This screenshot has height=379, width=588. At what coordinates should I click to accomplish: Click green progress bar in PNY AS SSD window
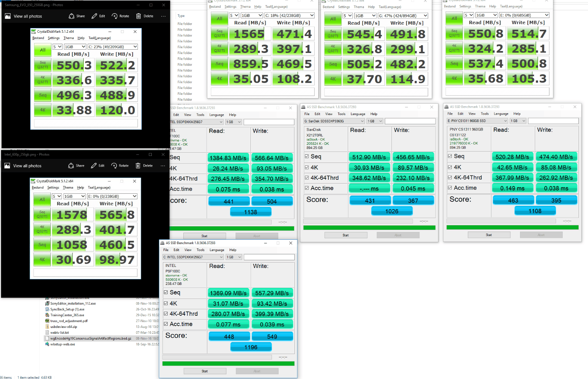[x=513, y=228]
